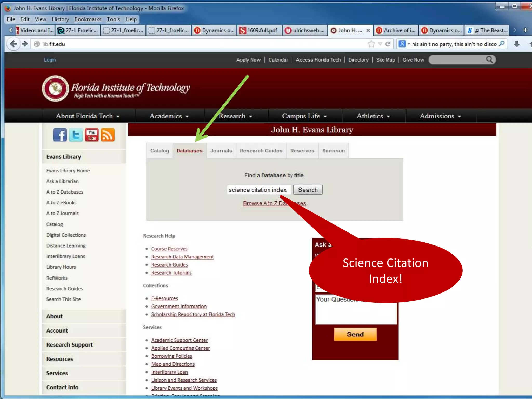
Task: Select the Databases tab
Action: click(189, 151)
